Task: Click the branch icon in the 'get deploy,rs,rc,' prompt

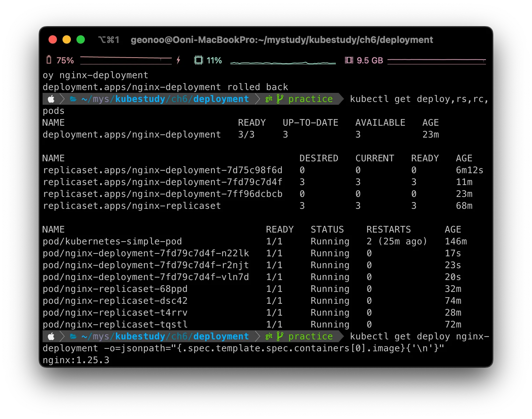Action: [280, 99]
